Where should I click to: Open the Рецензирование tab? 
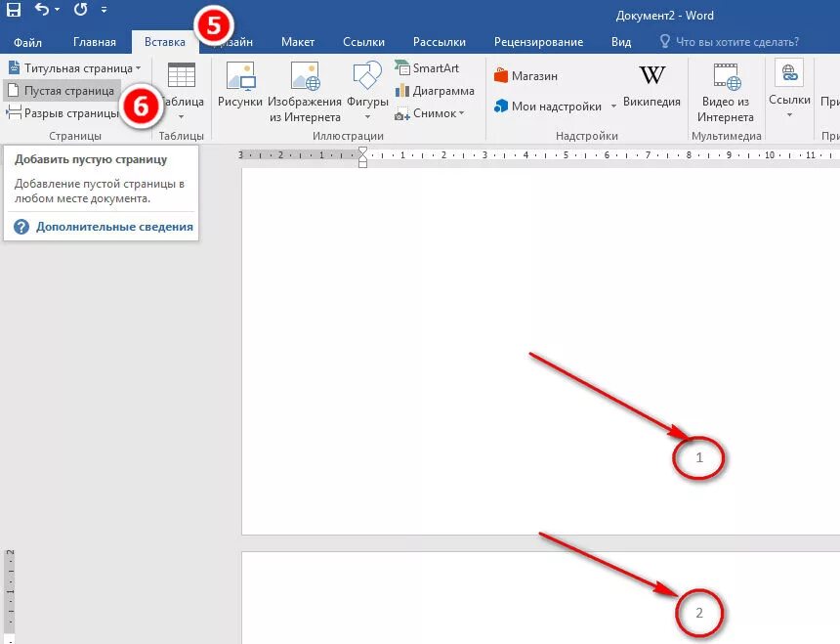[x=538, y=42]
